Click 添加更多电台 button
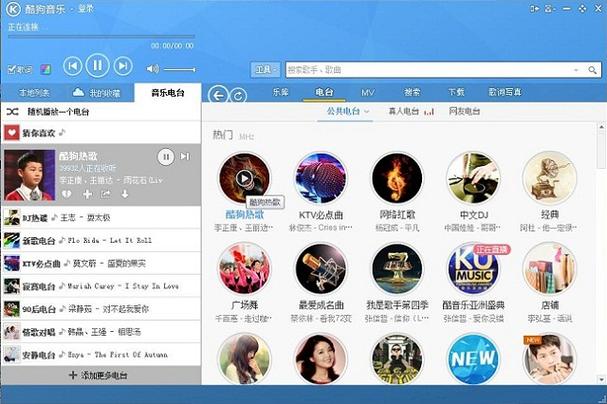 pyautogui.click(x=99, y=375)
